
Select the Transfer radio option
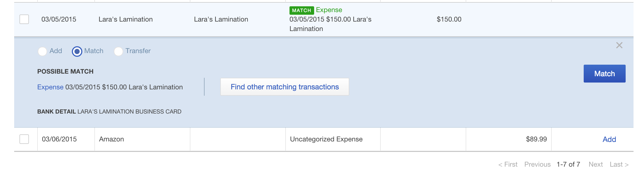tap(118, 51)
